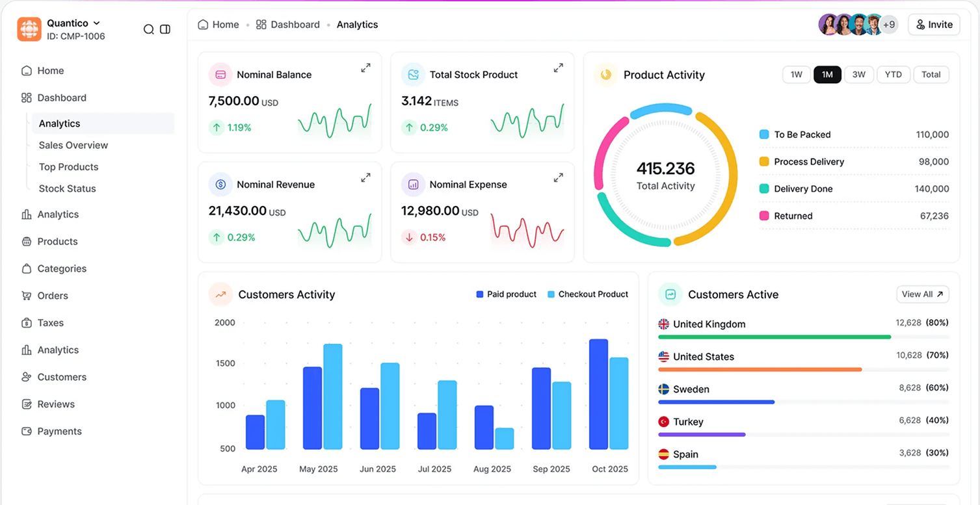Viewport: 980px width, 505px height.
Task: Expand the Nominal Balance card
Action: [x=365, y=68]
